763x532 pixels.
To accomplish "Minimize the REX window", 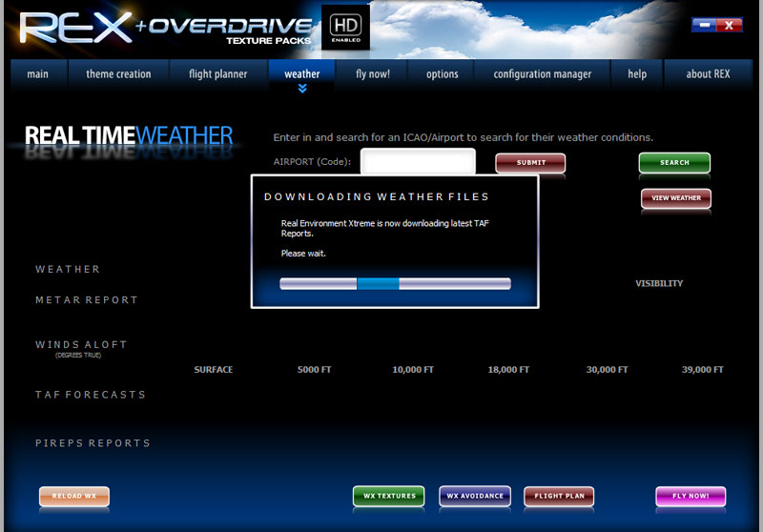I will point(704,25).
